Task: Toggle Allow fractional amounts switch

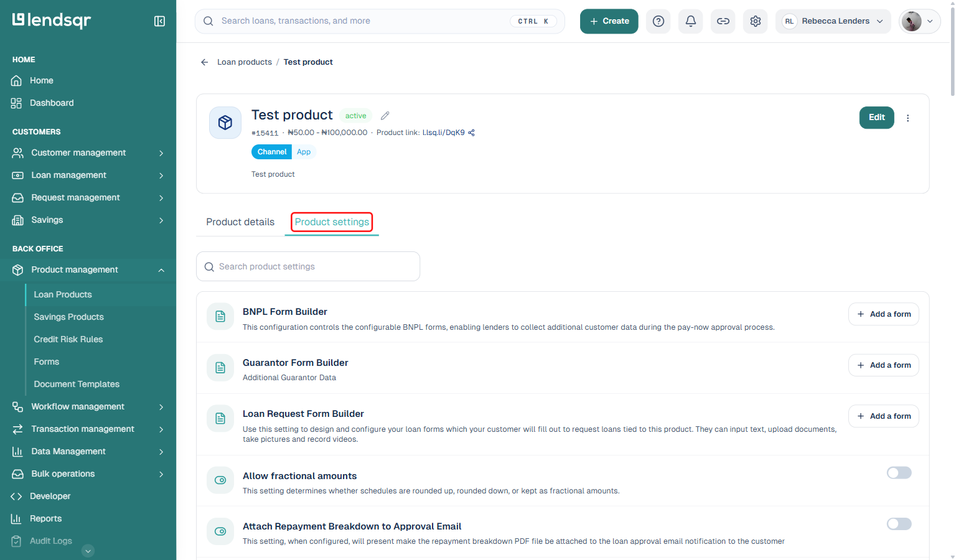Action: point(899,473)
